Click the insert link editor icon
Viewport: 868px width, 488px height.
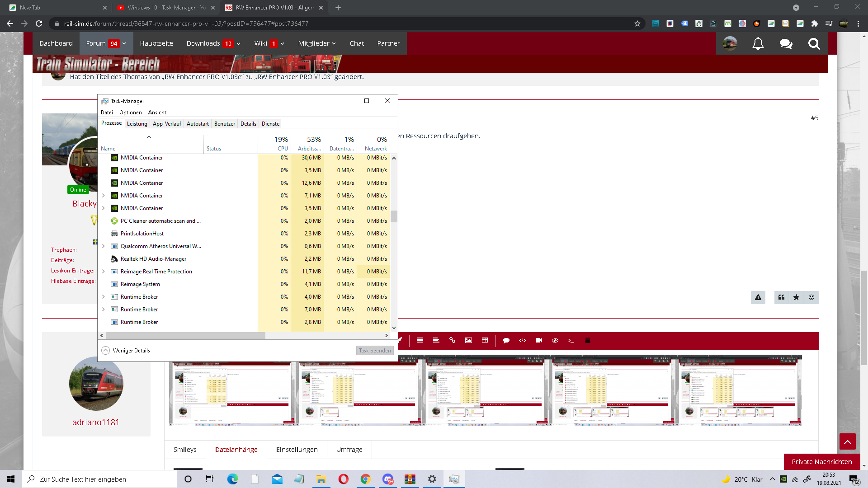point(452,340)
